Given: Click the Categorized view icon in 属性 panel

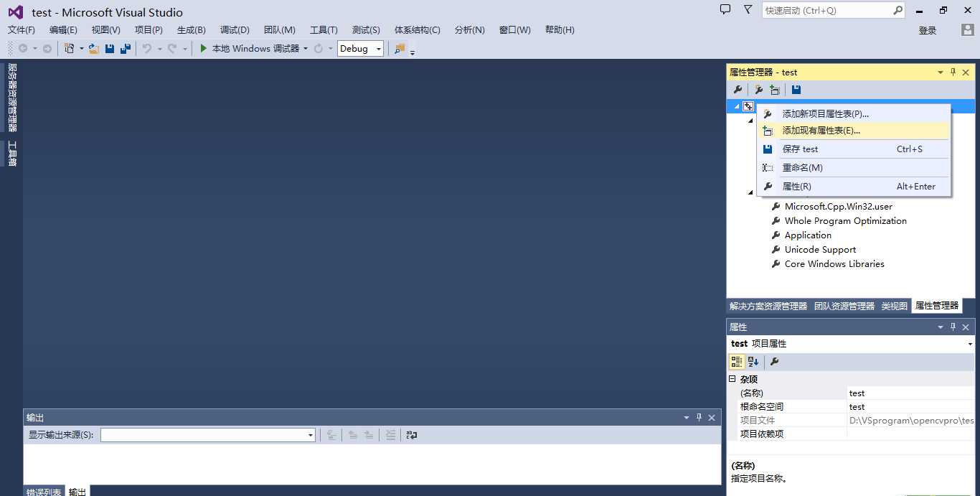Looking at the screenshot, I should (x=737, y=362).
